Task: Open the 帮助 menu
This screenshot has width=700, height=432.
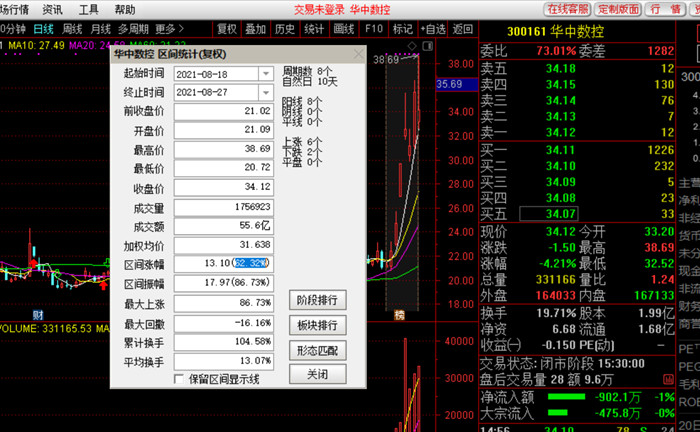Action: [x=125, y=9]
